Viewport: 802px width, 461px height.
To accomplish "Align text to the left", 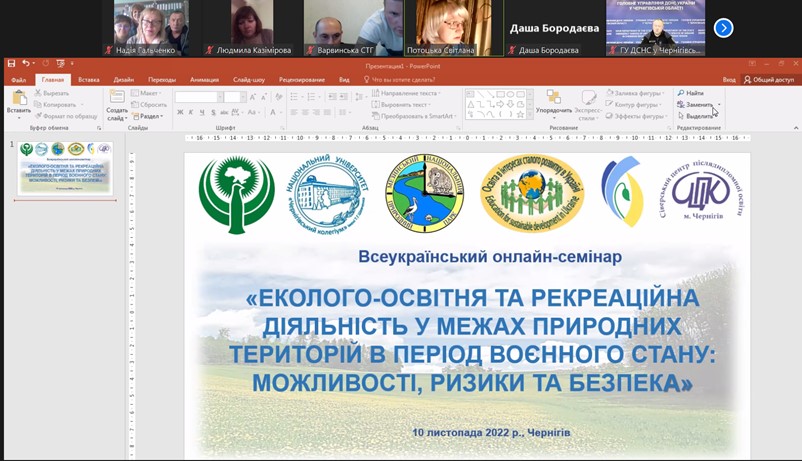I will tap(294, 112).
